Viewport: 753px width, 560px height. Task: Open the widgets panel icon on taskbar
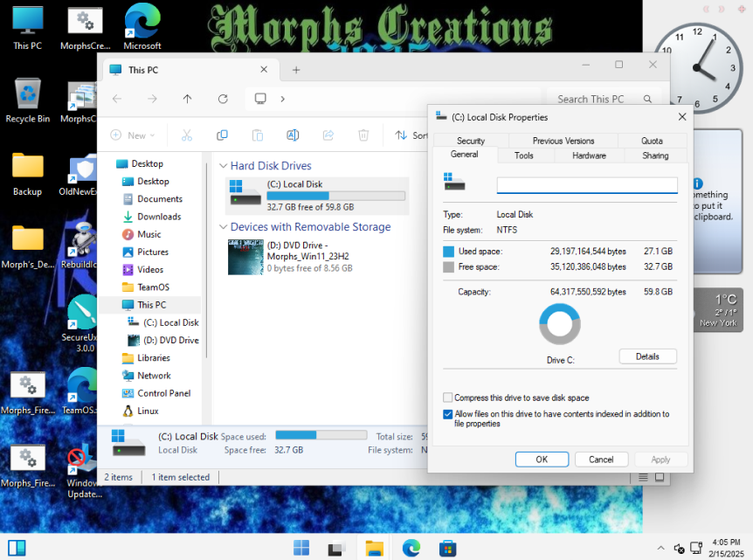(17, 548)
